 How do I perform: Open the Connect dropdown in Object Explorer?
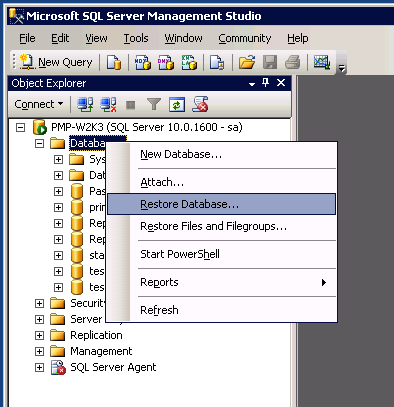click(39, 104)
